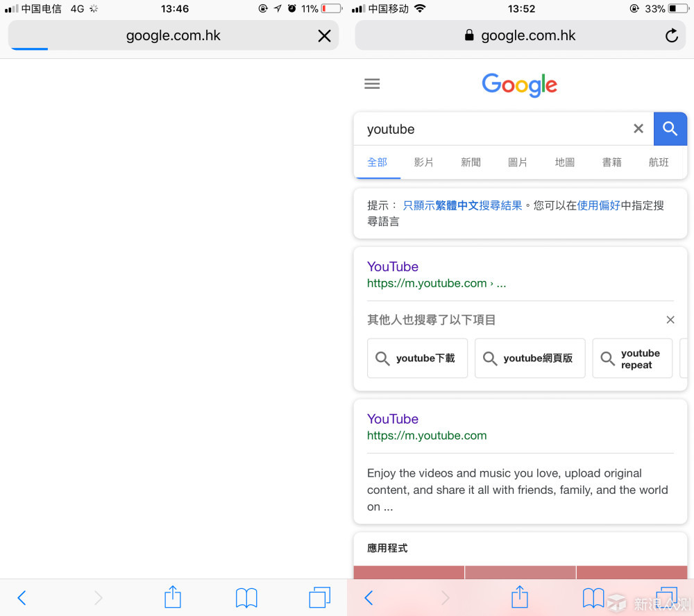Screen dimensions: 694x616
Task: Click the Google logo
Action: pos(519,85)
